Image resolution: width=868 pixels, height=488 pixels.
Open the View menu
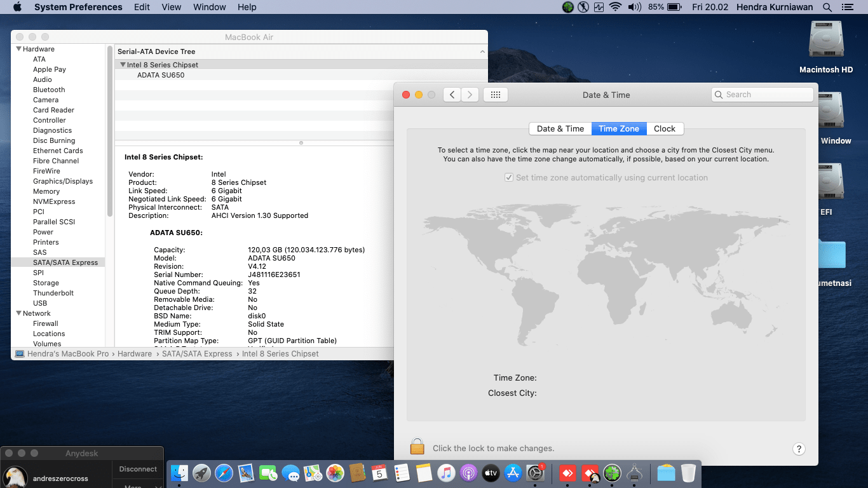click(172, 7)
